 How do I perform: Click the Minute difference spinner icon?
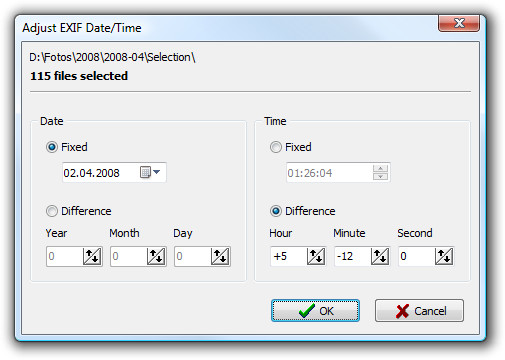click(380, 256)
